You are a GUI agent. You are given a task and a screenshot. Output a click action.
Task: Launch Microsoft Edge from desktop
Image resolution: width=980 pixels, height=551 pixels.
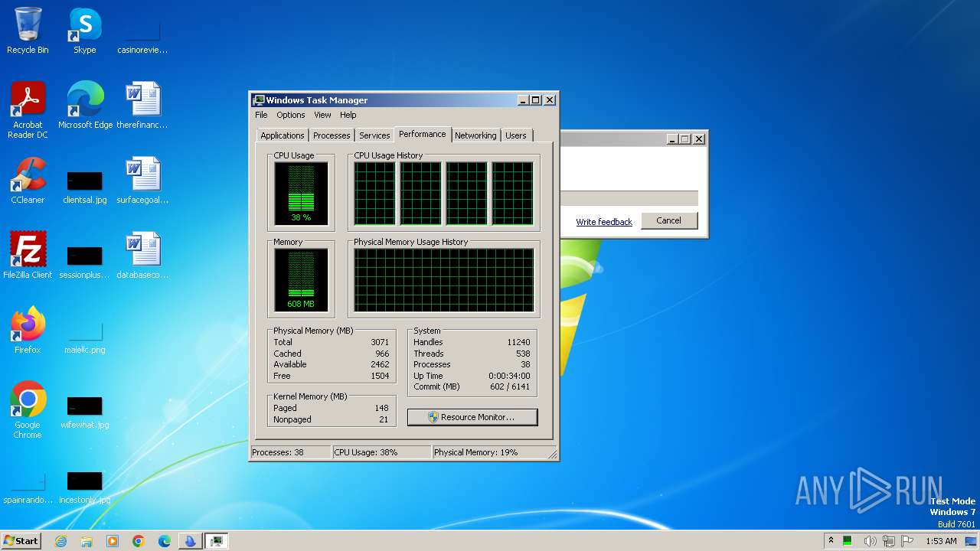[85, 106]
